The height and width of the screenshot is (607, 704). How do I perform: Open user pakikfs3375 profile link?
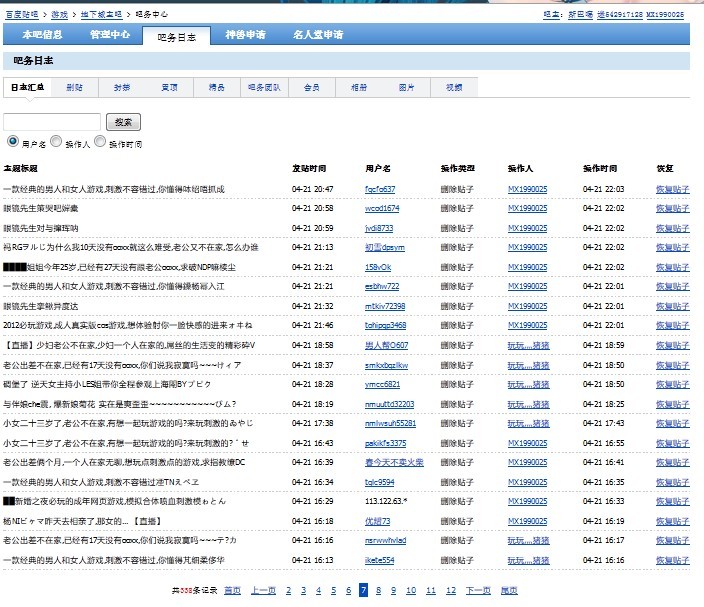(x=385, y=443)
